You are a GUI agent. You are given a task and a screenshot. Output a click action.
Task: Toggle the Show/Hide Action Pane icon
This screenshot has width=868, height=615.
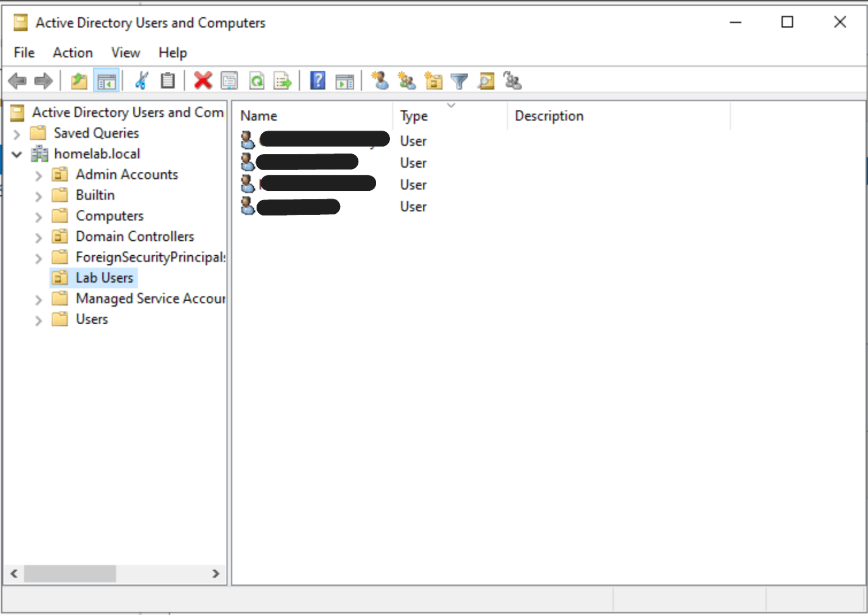pyautogui.click(x=345, y=81)
